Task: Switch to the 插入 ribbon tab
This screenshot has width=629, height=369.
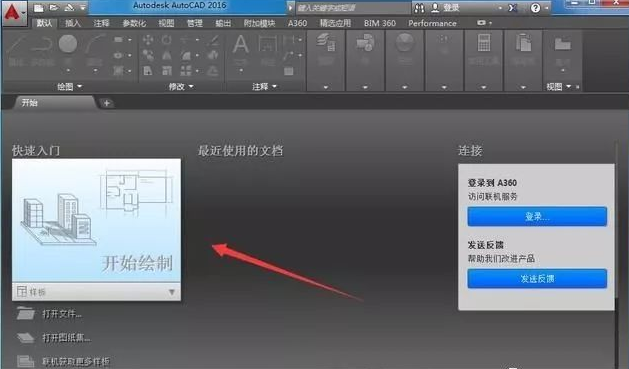Action: 73,23
